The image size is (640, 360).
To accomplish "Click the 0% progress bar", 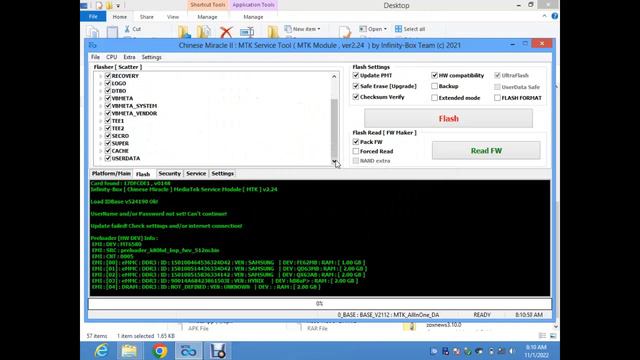I will [320, 304].
